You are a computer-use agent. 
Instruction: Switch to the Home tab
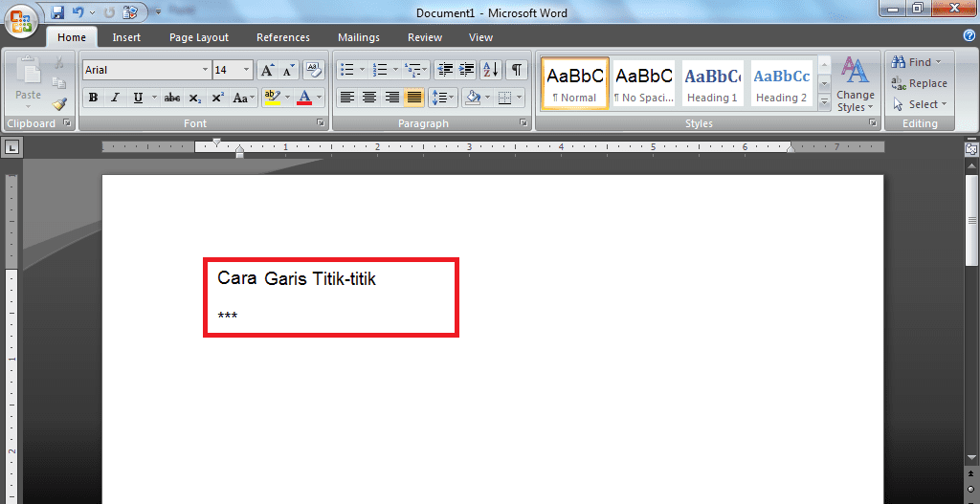click(71, 37)
